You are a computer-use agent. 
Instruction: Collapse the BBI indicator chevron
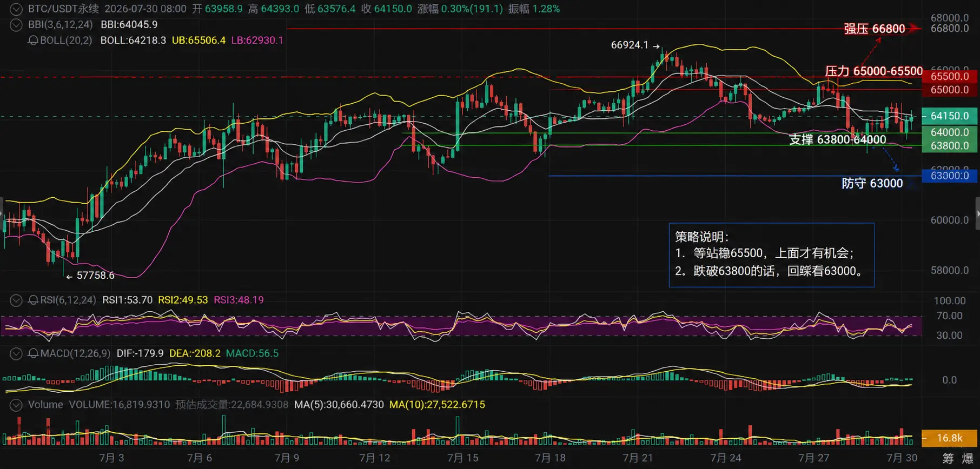[16, 25]
